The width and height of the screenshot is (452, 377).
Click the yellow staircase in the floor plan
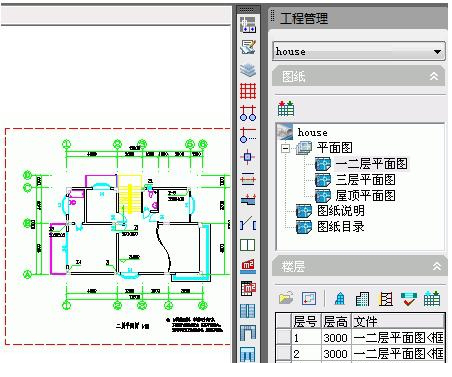pos(130,194)
